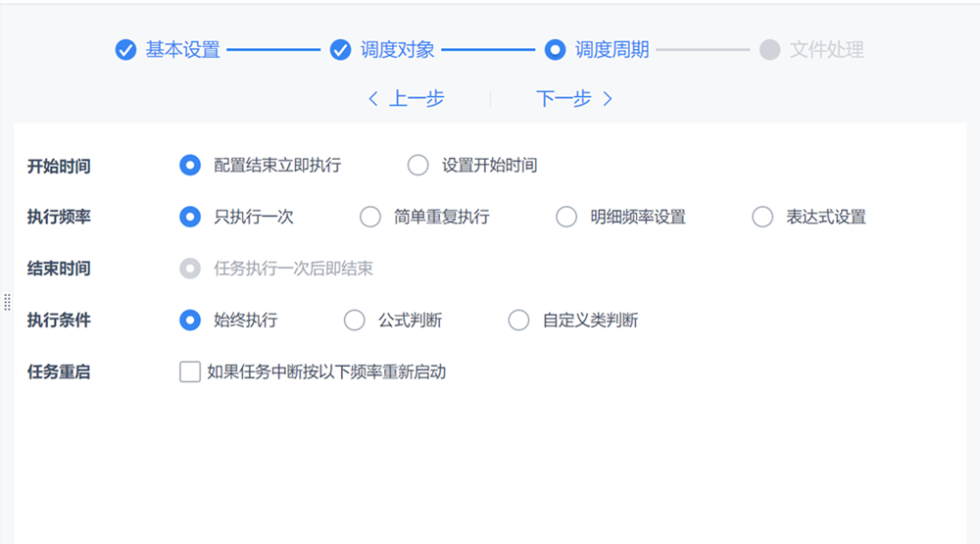Choose 配置结束立即执行 radio option

[190, 166]
